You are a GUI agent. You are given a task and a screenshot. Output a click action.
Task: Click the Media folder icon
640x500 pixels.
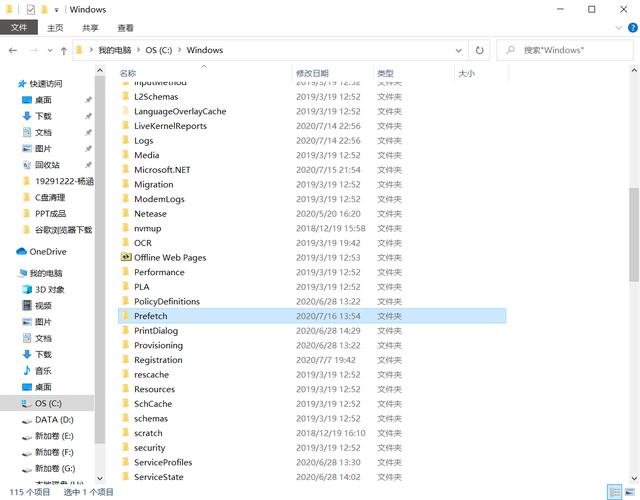click(126, 155)
